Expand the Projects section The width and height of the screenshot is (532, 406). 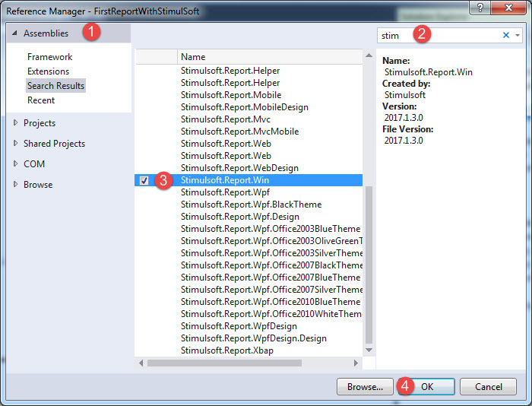15,123
